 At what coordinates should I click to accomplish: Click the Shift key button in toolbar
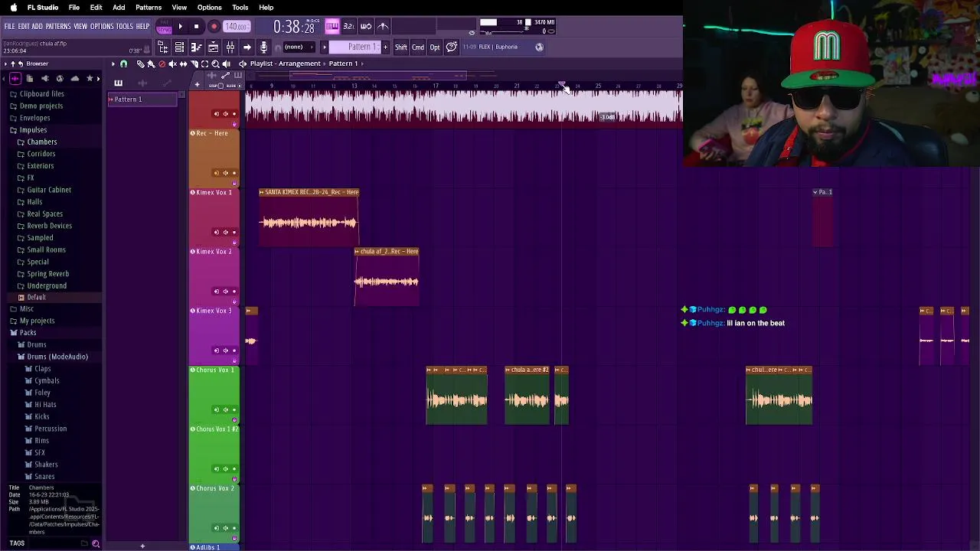coord(401,47)
